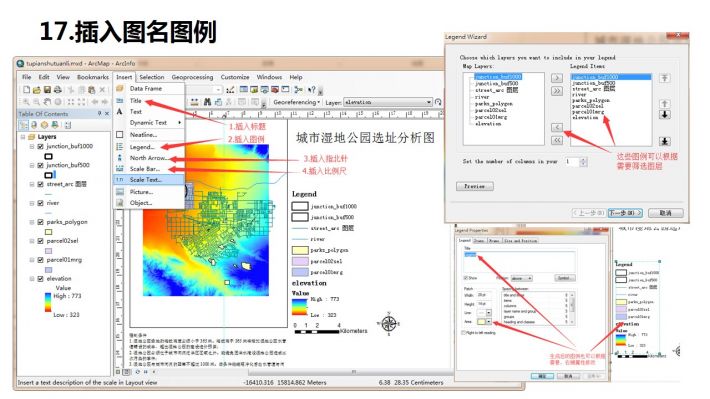Uncheck the river layer checkbox

click(x=40, y=203)
